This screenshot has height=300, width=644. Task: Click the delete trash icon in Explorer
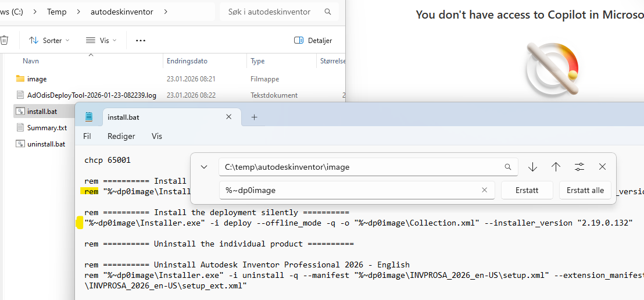(x=5, y=40)
